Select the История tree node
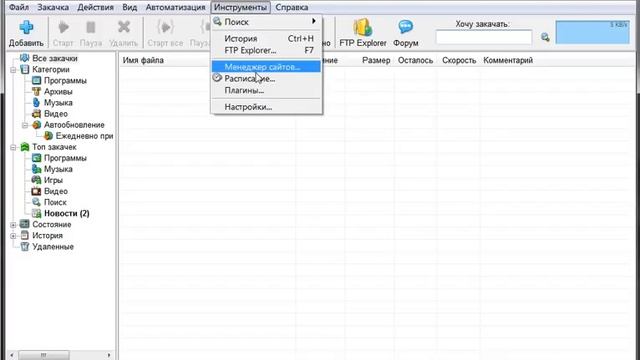Image resolution: width=640 pixels, height=360 pixels. click(x=47, y=235)
